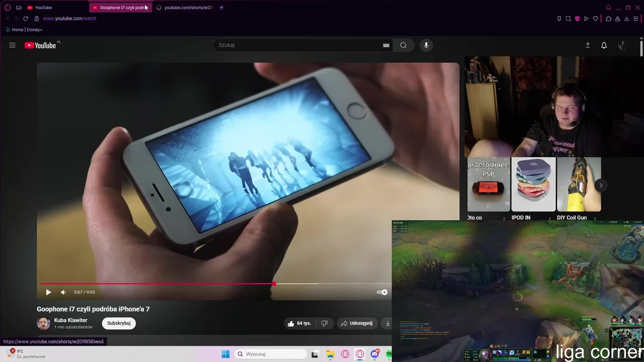Open the Home | Disney+ bookmark
Screen dimensions: 644x362
[24, 30]
